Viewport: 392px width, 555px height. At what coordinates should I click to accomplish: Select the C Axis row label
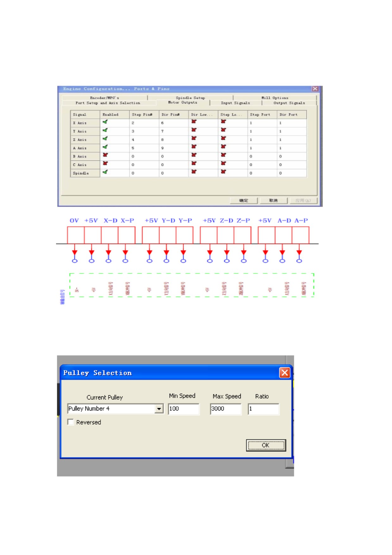click(85, 165)
